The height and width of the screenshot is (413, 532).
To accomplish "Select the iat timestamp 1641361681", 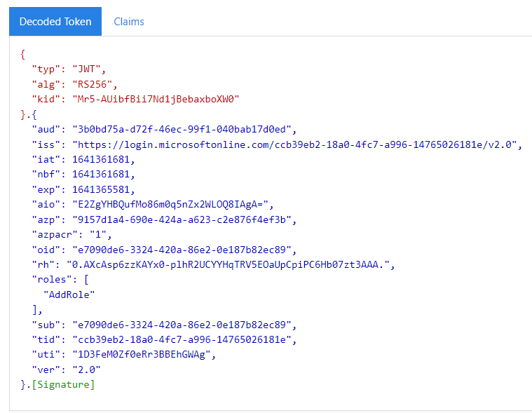I will pyautogui.click(x=101, y=159).
